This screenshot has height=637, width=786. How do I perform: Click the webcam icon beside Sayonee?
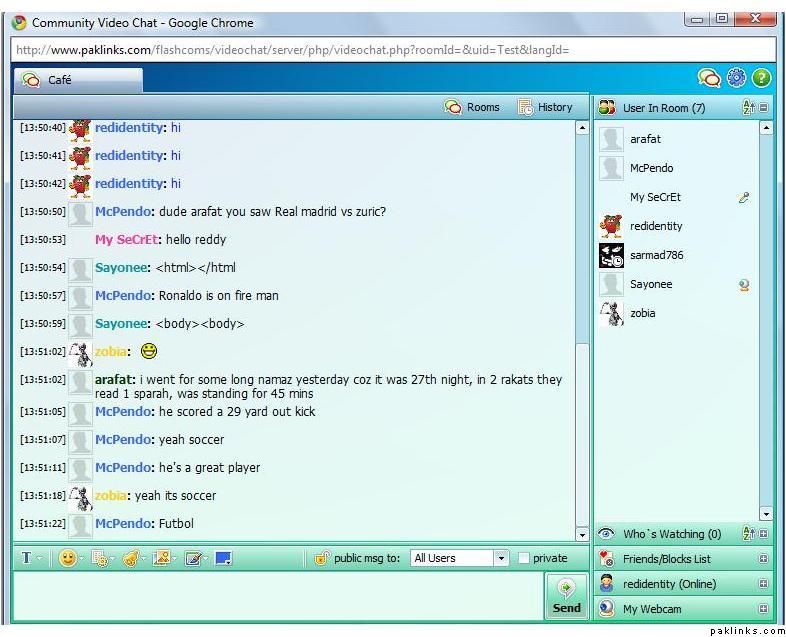(x=744, y=285)
